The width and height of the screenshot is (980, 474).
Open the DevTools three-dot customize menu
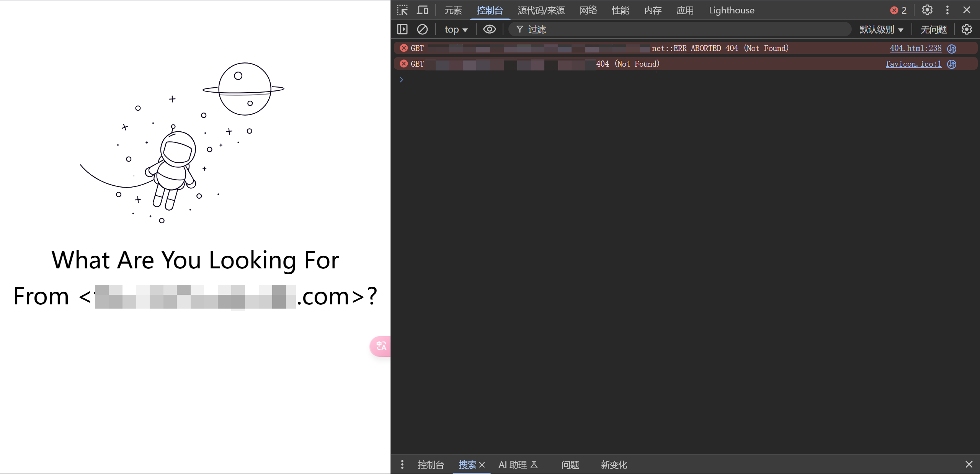[947, 10]
